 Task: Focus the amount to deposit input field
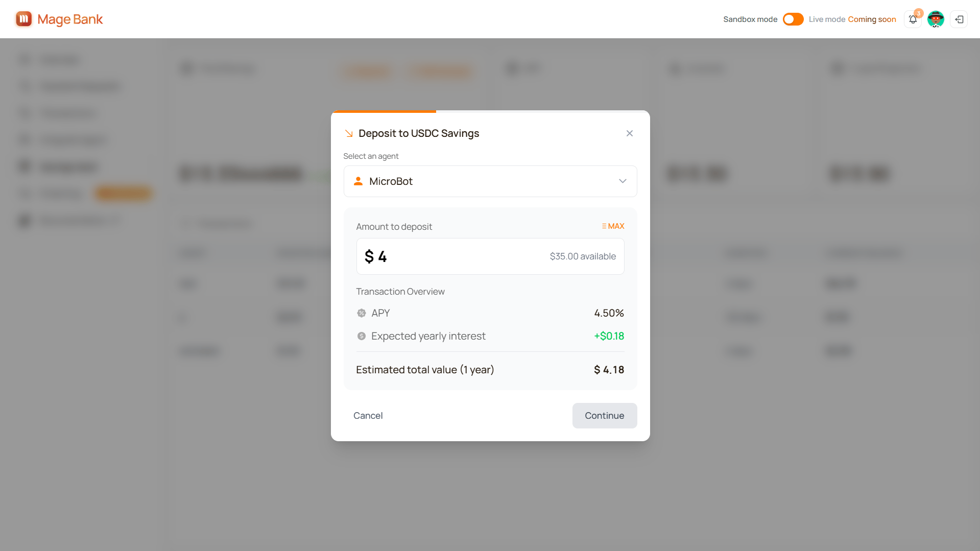click(490, 256)
